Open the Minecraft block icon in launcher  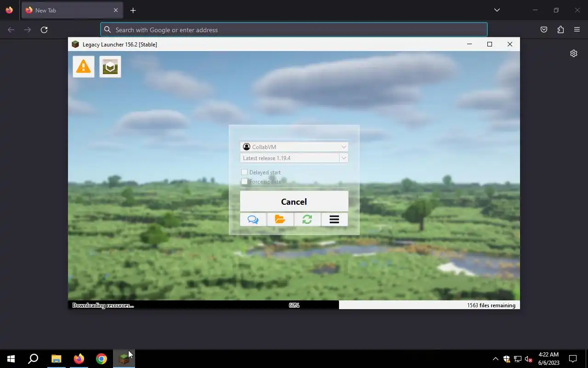pos(110,67)
